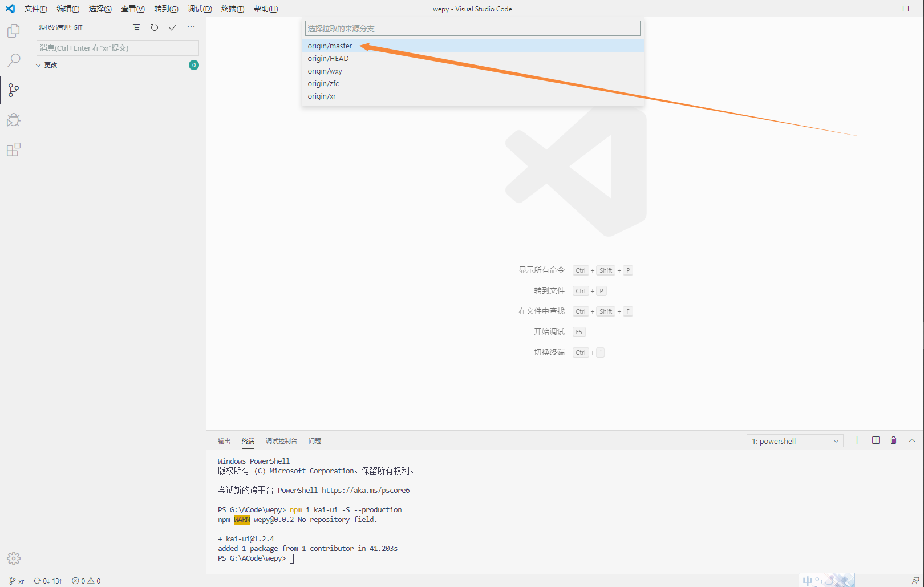Open the 查看(V) menu
The height and width of the screenshot is (587, 924).
tap(133, 9)
